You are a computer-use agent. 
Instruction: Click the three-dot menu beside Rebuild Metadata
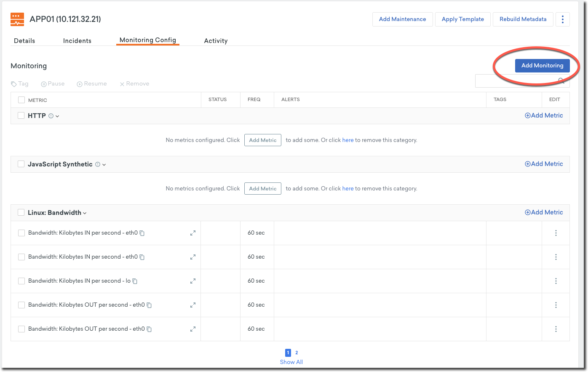pyautogui.click(x=563, y=19)
